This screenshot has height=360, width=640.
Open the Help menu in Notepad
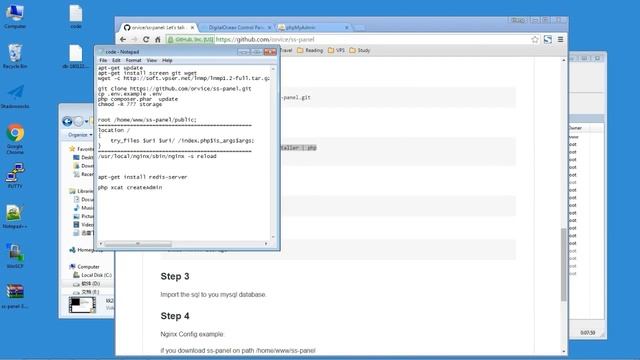(x=167, y=60)
